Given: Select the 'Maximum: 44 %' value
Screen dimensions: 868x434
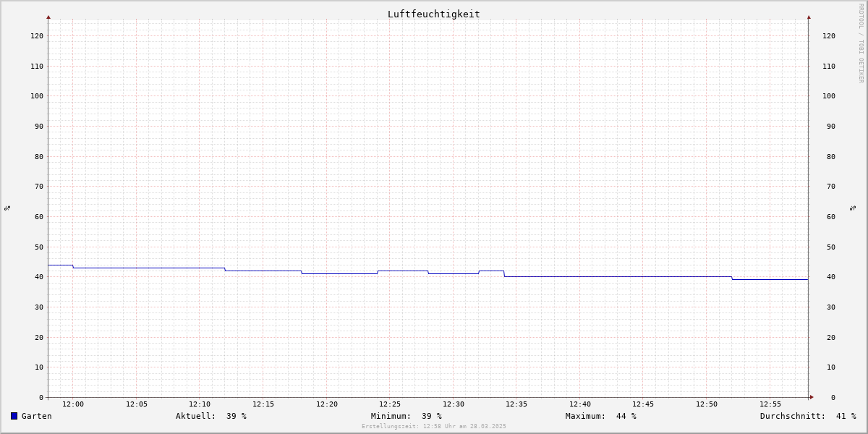Looking at the screenshot, I should [x=601, y=416].
